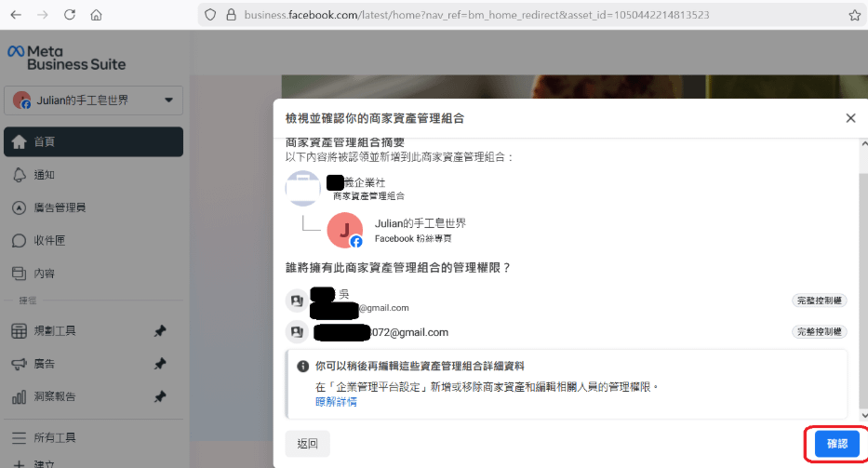Click the 確認 confirm button

coord(836,444)
